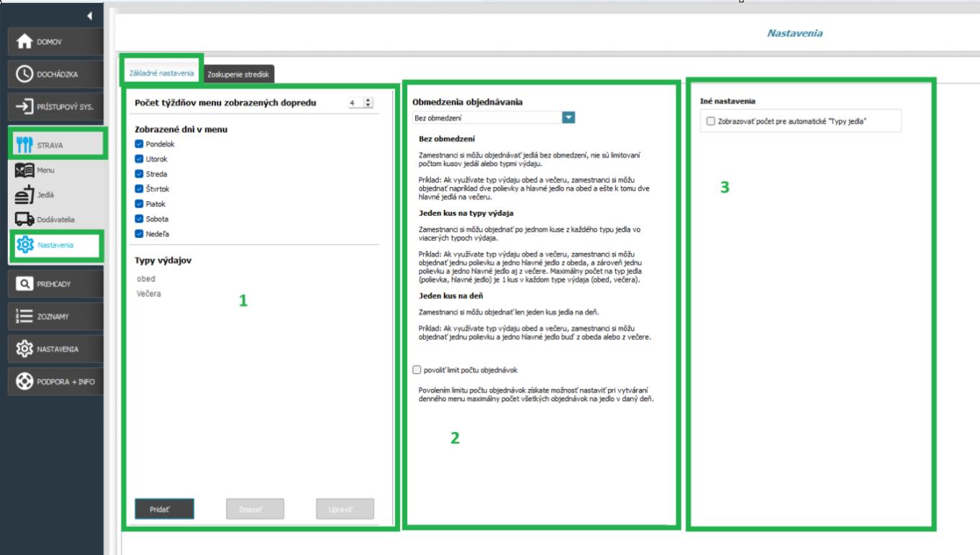Open the Prístupový sys. arrow icon
This screenshot has height=555, width=980.
point(24,107)
